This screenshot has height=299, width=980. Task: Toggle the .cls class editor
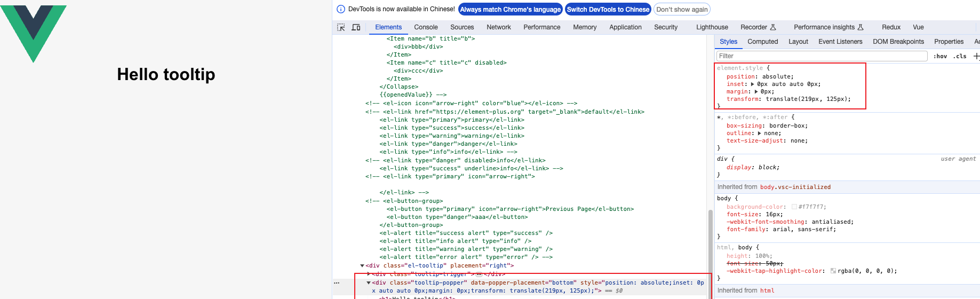961,56
